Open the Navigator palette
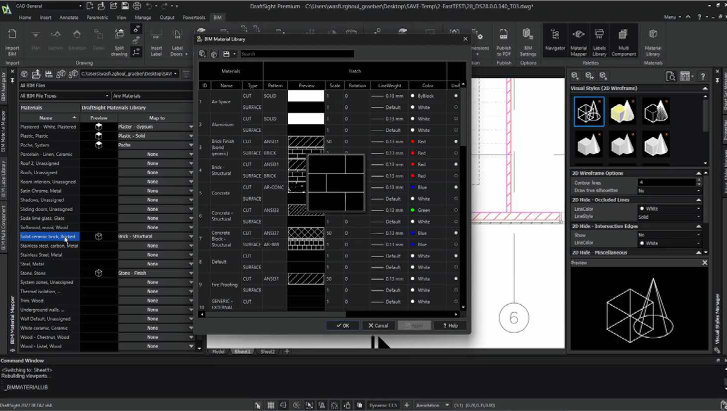The image size is (727, 411). point(555,41)
